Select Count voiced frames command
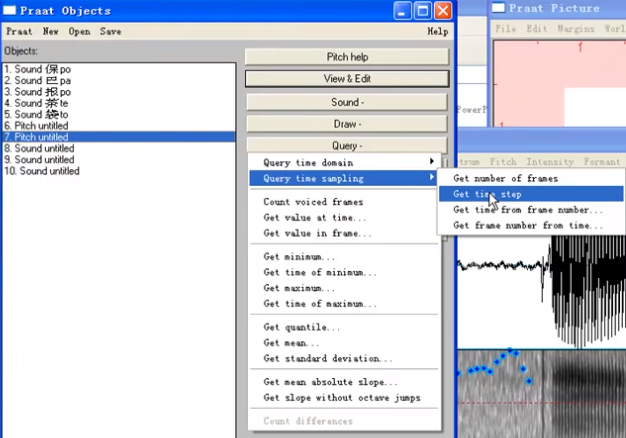This screenshot has height=438, width=626. [x=345, y=202]
